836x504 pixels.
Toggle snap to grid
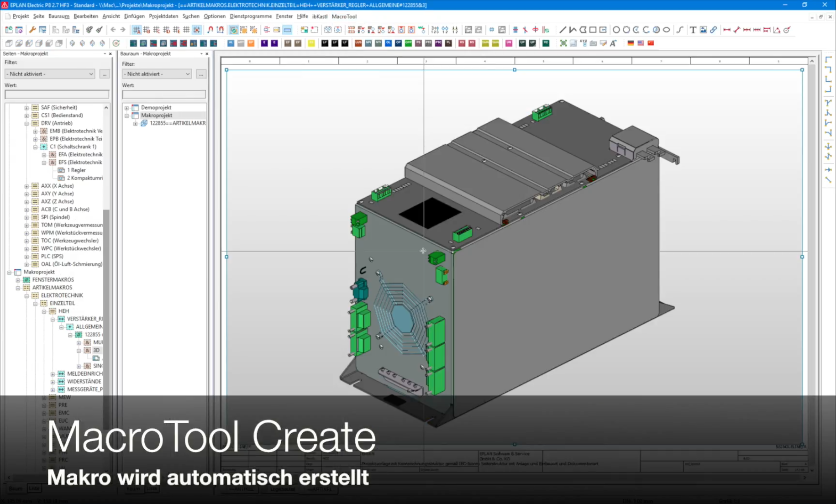pos(196,30)
